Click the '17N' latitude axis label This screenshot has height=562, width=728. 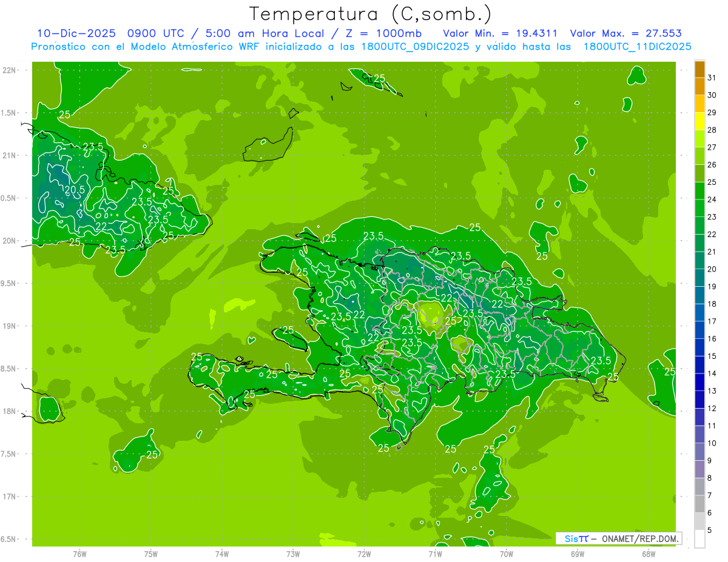10,497
